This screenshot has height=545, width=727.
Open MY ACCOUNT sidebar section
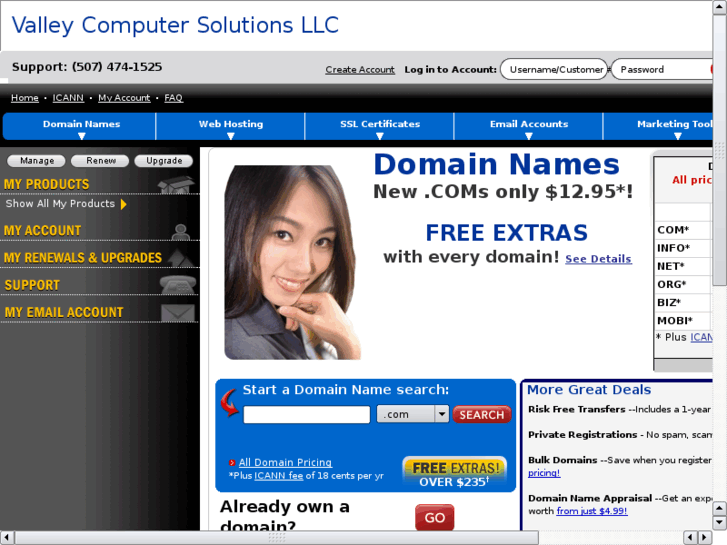point(42,231)
